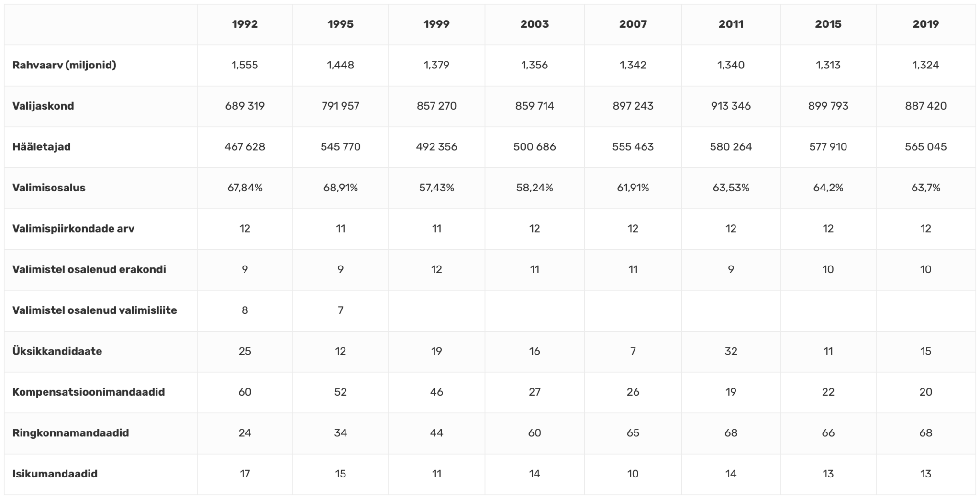This screenshot has height=499, width=980.
Task: Click the Üksikkandidaate row label
Action: click(x=57, y=351)
